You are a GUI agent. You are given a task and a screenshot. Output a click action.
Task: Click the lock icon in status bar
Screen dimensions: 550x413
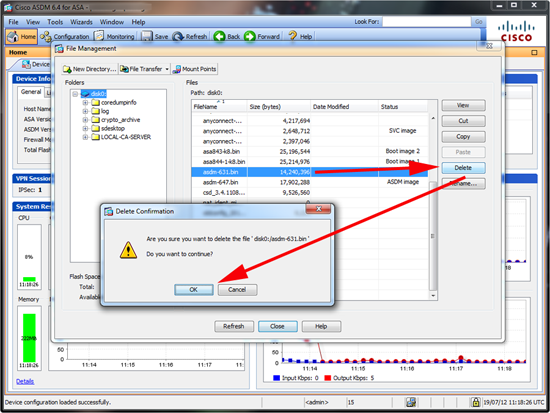point(476,402)
